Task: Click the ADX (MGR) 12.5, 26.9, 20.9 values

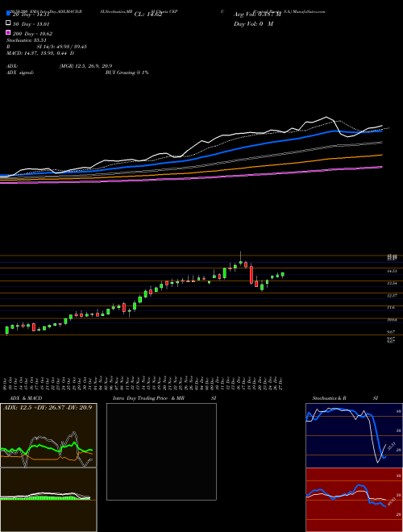Action: (x=85, y=66)
